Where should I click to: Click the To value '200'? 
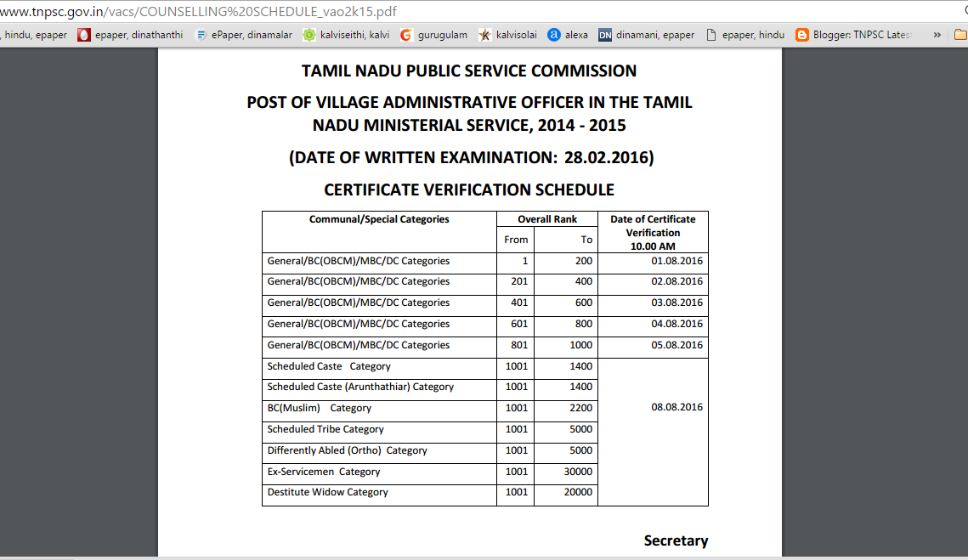coord(583,261)
